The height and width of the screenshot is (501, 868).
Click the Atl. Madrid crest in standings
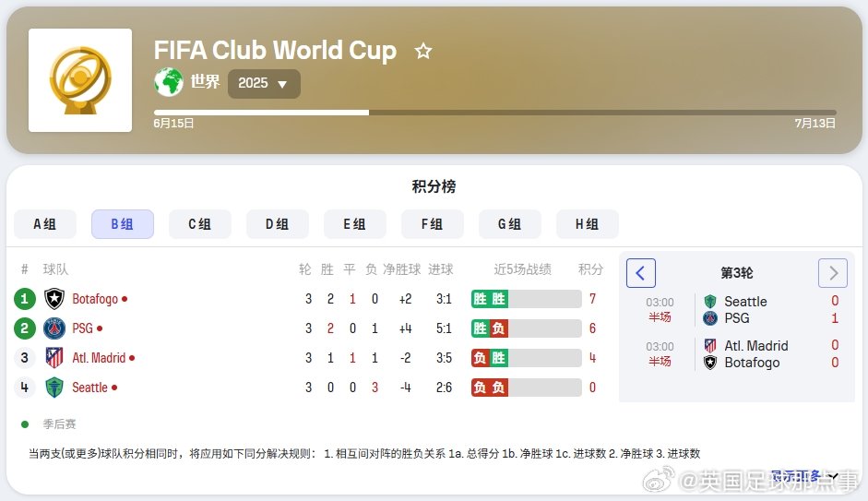(x=54, y=358)
